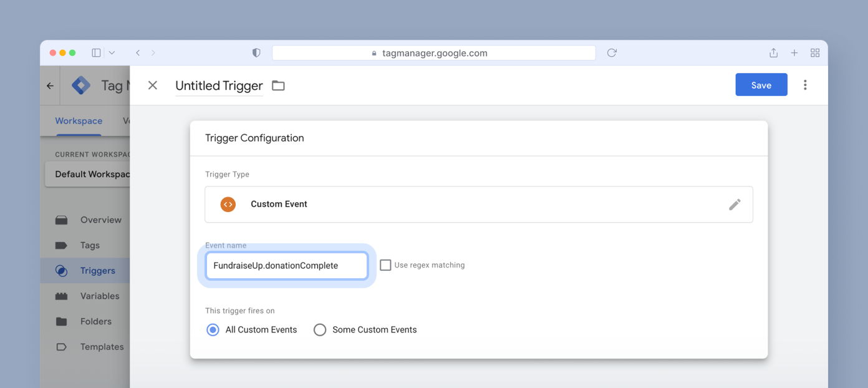Viewport: 868px width, 388px height.
Task: Open the Variables panel
Action: tap(100, 295)
